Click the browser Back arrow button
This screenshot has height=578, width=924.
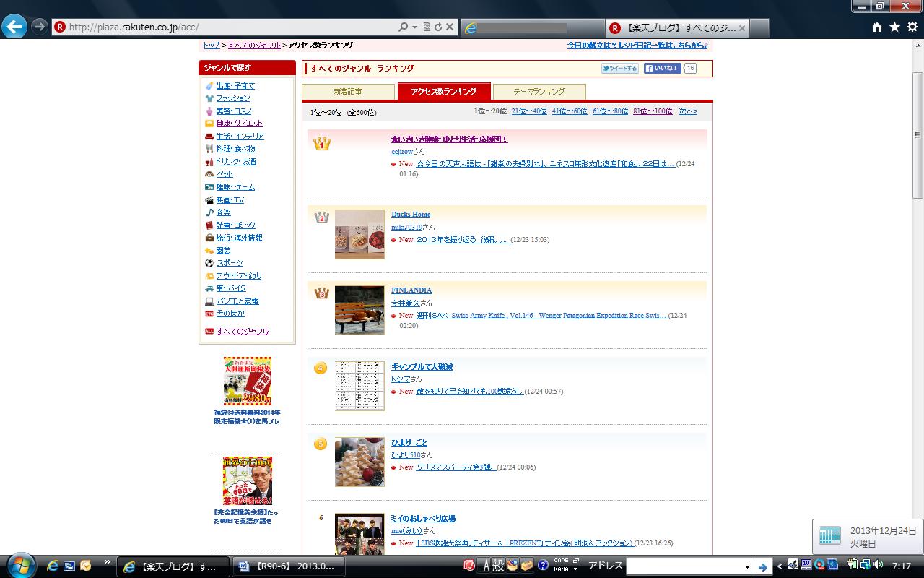14,27
